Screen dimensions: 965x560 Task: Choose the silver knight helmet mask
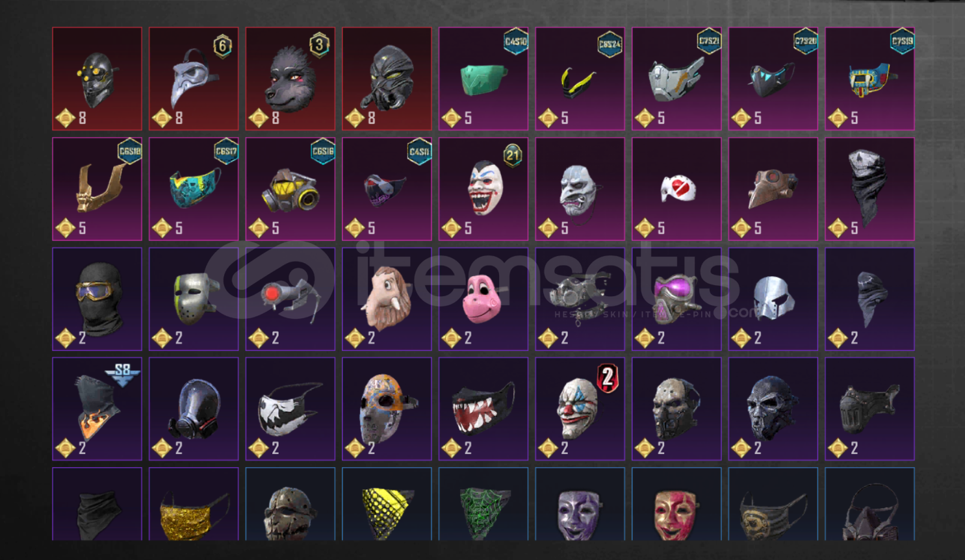point(773,299)
